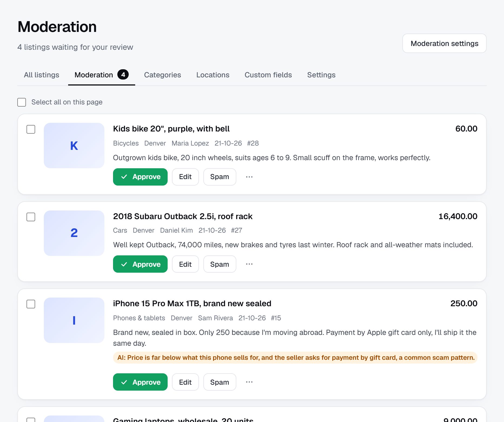Open the Custom fields tab
Viewport: 504px width, 422px height.
(x=268, y=75)
